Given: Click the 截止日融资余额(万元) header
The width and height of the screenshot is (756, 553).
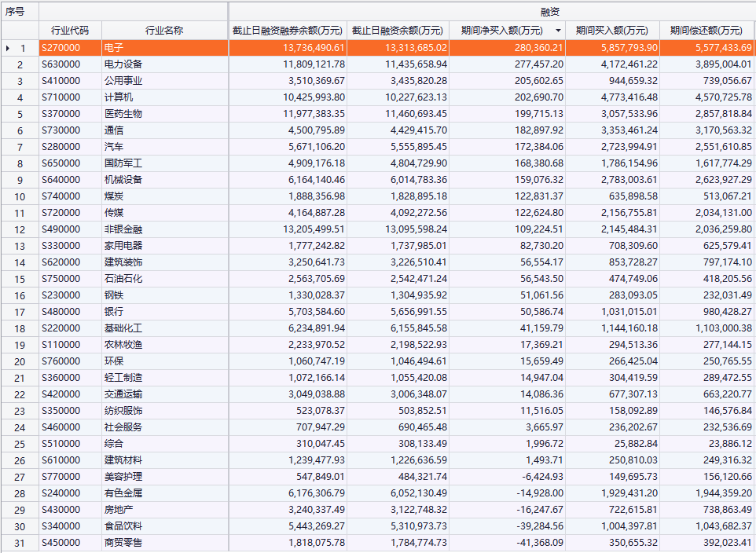Looking at the screenshot, I should point(398,31).
